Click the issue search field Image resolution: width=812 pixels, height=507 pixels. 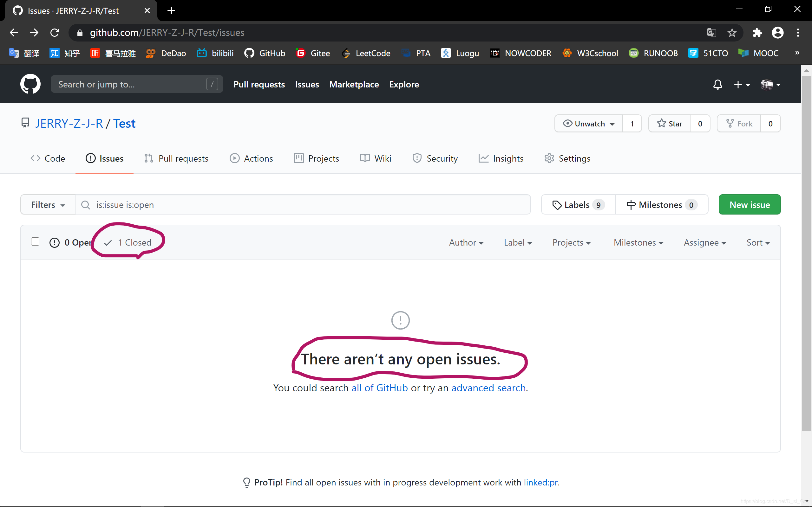(302, 205)
